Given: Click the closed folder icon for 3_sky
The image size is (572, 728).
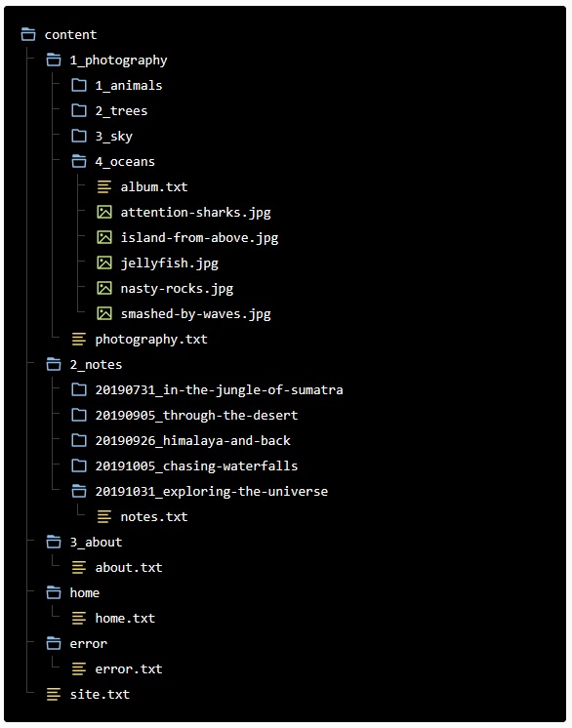Looking at the screenshot, I should pyautogui.click(x=79, y=136).
